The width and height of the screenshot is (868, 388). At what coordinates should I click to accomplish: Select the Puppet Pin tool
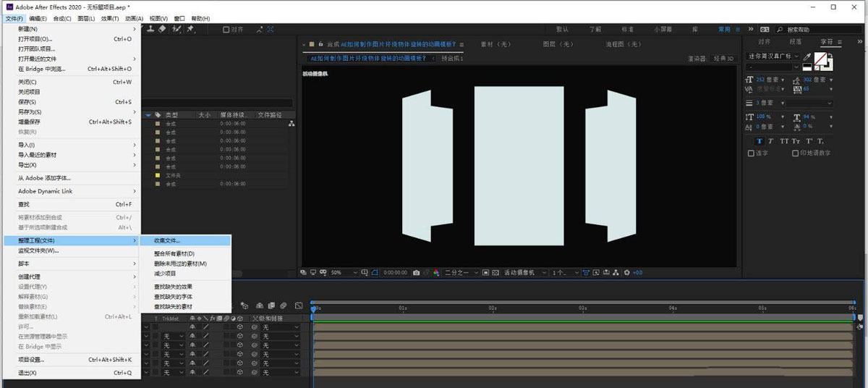[191, 29]
